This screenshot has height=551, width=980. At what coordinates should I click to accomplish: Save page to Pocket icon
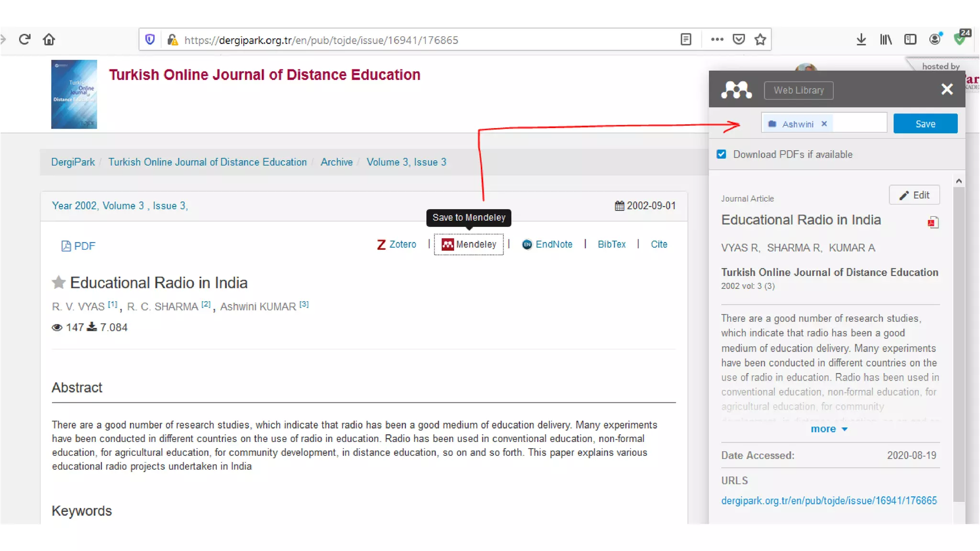pyautogui.click(x=739, y=39)
